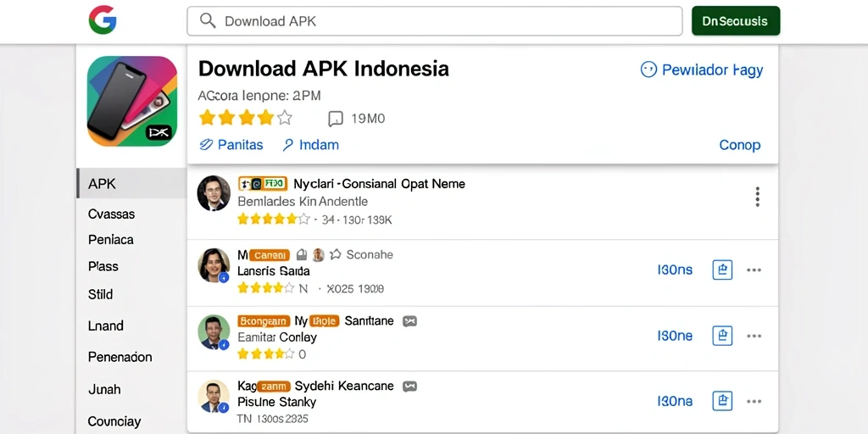Click the l30ns link in Lansris Saıda row
Screen dimensions: 868x434
(675, 270)
